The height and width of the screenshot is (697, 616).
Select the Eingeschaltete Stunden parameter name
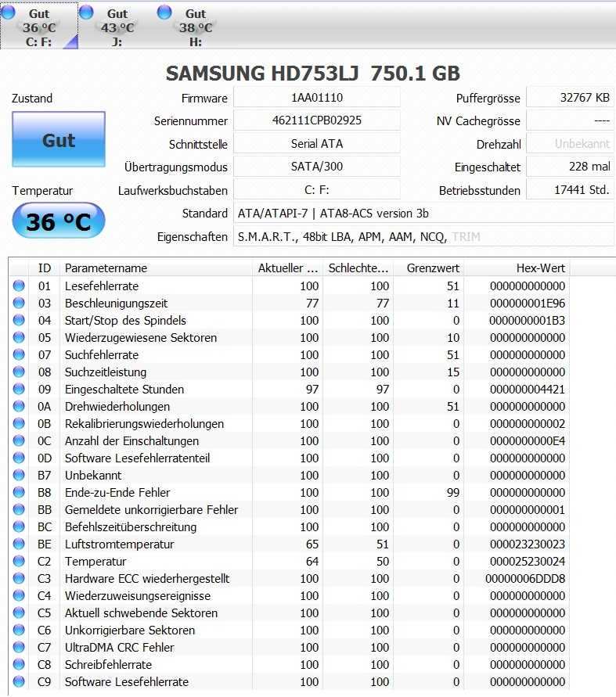tap(124, 389)
